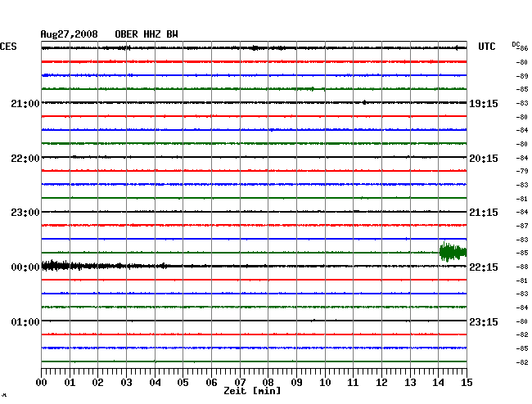Click the 08 minute axis label

coord(268,383)
